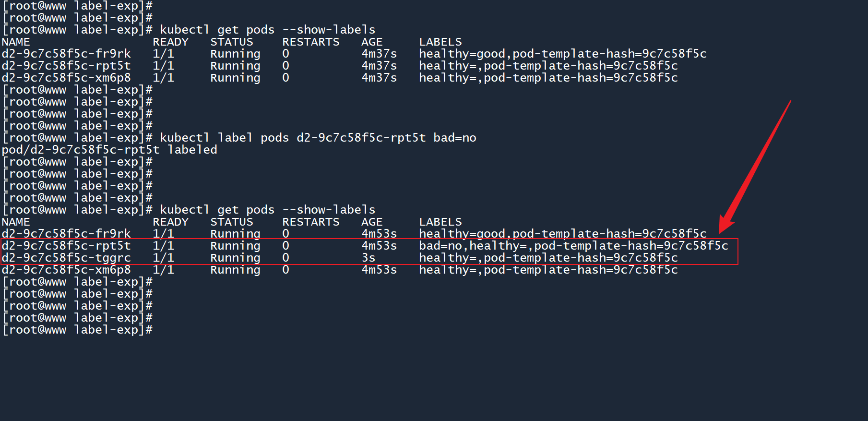868x421 pixels.
Task: Select the d2-9c7c58f5c-tggrc pod name
Action: click(66, 258)
